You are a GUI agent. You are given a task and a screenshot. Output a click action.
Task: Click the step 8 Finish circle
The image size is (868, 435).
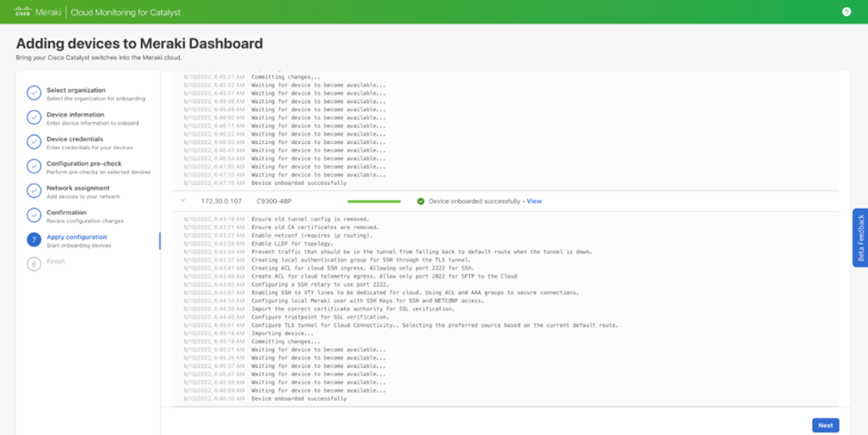[x=34, y=264]
